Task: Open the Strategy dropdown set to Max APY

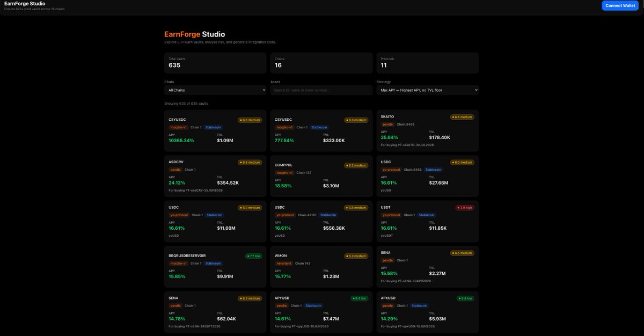Action: (x=427, y=90)
